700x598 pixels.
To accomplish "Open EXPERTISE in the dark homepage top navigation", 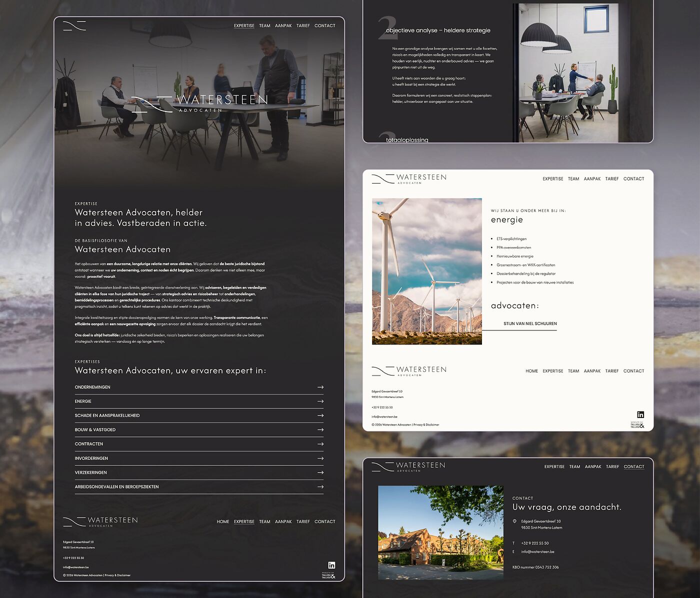I will point(244,25).
